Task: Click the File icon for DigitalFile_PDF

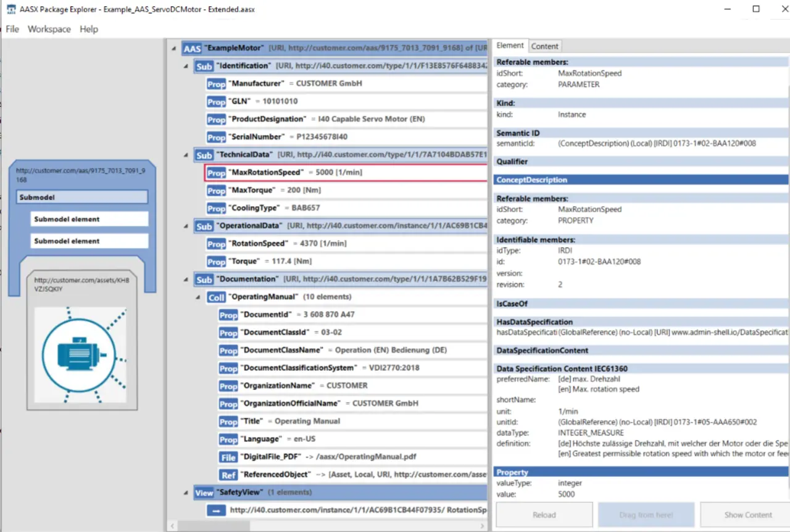Action: [228, 457]
